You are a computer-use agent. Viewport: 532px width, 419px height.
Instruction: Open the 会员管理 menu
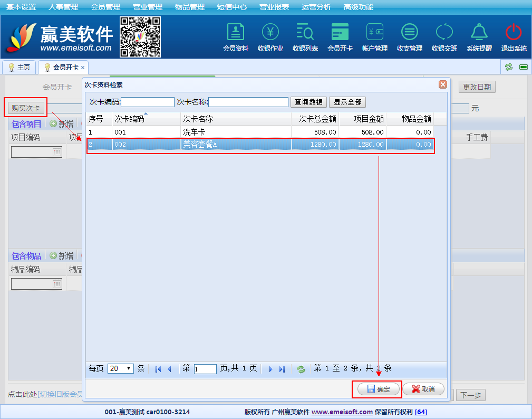(x=105, y=7)
